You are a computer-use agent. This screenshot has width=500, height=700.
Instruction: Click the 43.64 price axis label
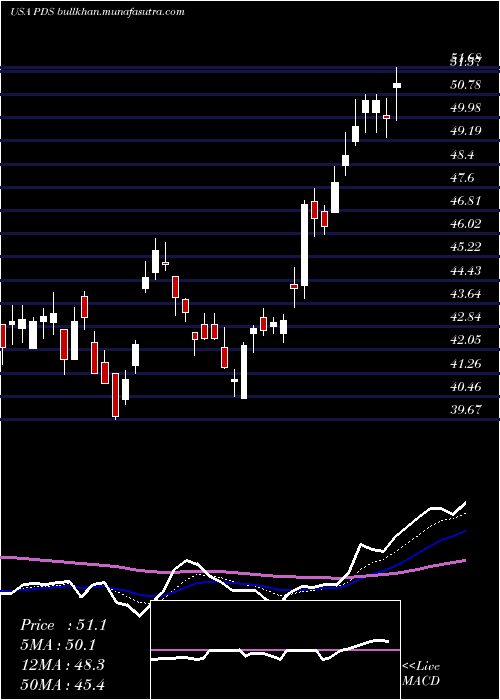466,294
